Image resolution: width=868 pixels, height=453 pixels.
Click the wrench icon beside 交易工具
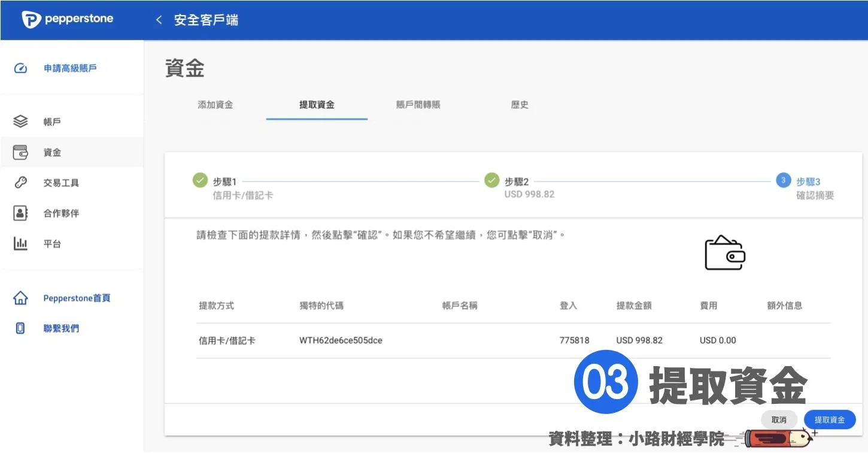[x=20, y=183]
